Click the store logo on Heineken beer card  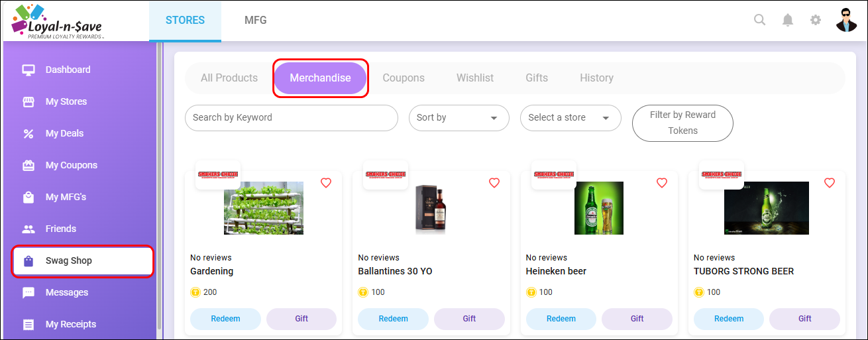[553, 175]
